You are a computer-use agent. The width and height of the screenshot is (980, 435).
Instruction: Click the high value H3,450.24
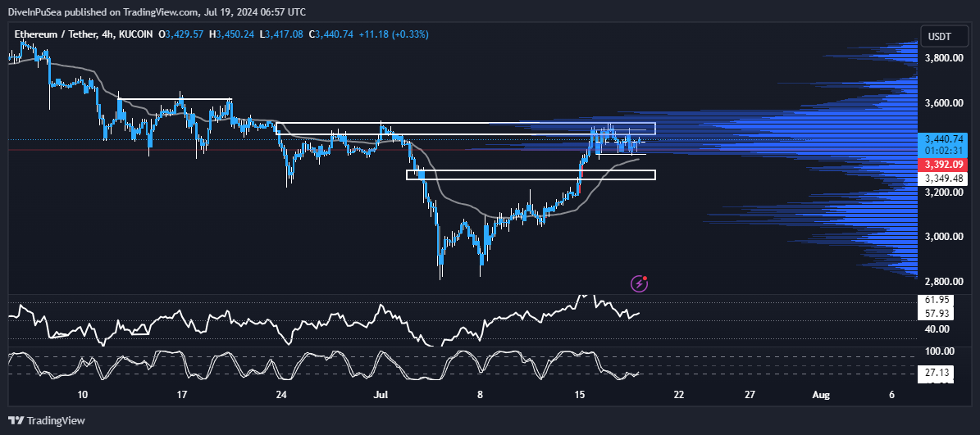point(231,35)
